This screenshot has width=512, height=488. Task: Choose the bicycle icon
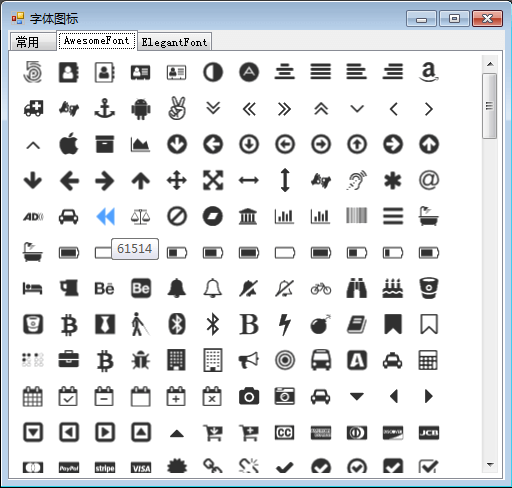tap(321, 289)
